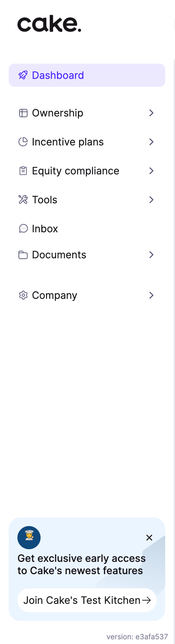Go to Incentive plans

click(87, 142)
